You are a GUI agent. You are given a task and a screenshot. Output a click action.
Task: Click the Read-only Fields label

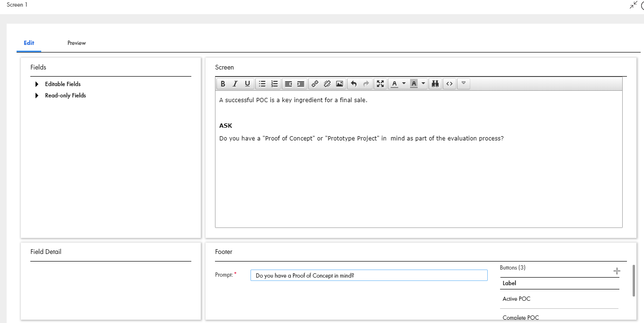click(x=65, y=96)
